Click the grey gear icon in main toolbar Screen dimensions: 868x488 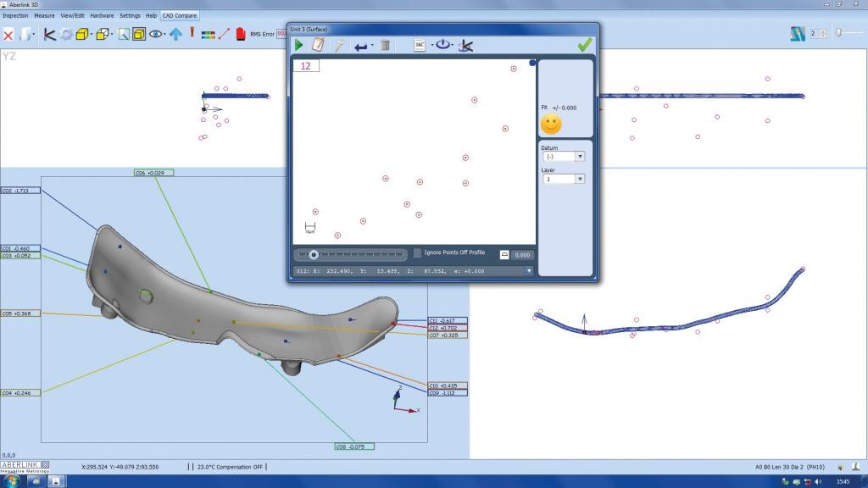(x=65, y=35)
